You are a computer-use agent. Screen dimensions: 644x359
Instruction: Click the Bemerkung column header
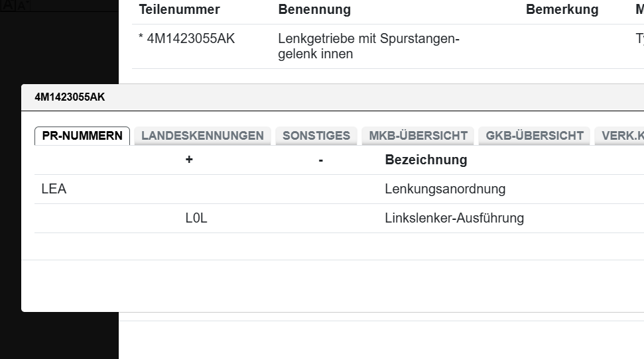562,10
